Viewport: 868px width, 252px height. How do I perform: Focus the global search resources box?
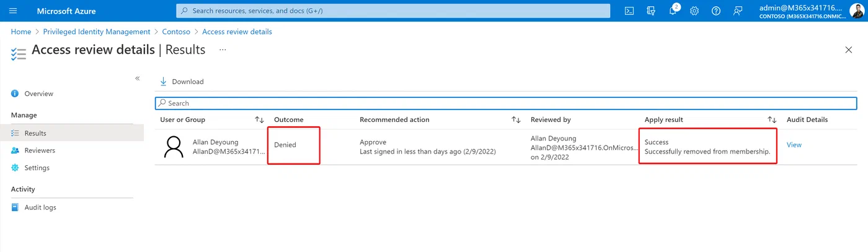(x=393, y=11)
